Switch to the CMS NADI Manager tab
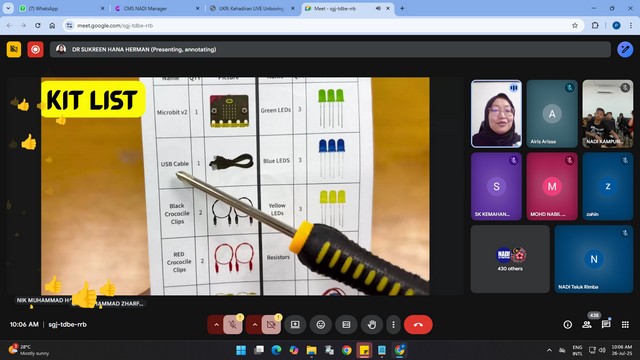The width and height of the screenshot is (640, 360). click(156, 8)
